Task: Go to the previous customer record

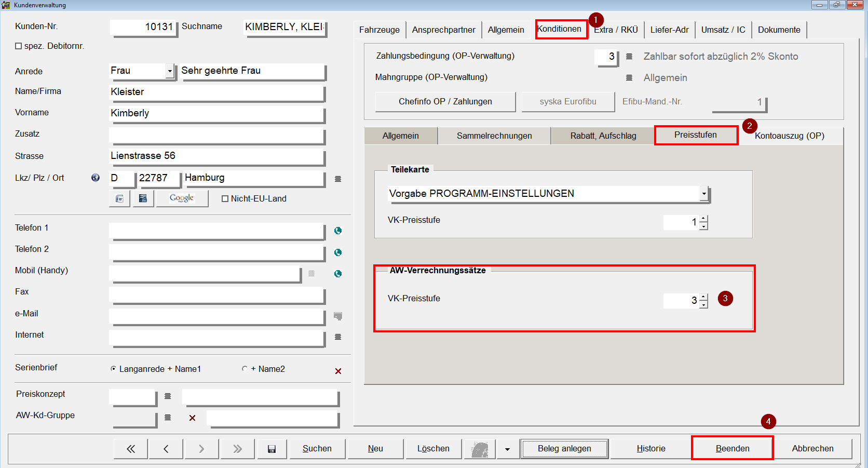Action: (x=166, y=449)
